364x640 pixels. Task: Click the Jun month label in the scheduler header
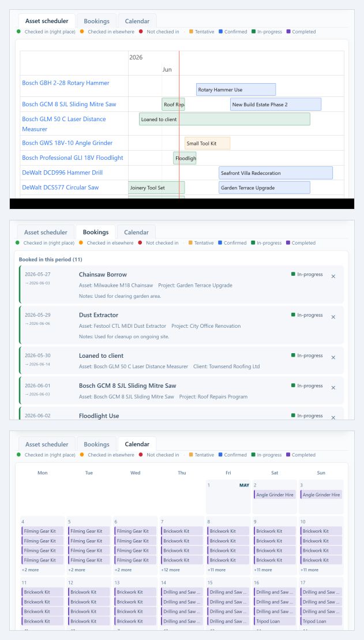(167, 70)
